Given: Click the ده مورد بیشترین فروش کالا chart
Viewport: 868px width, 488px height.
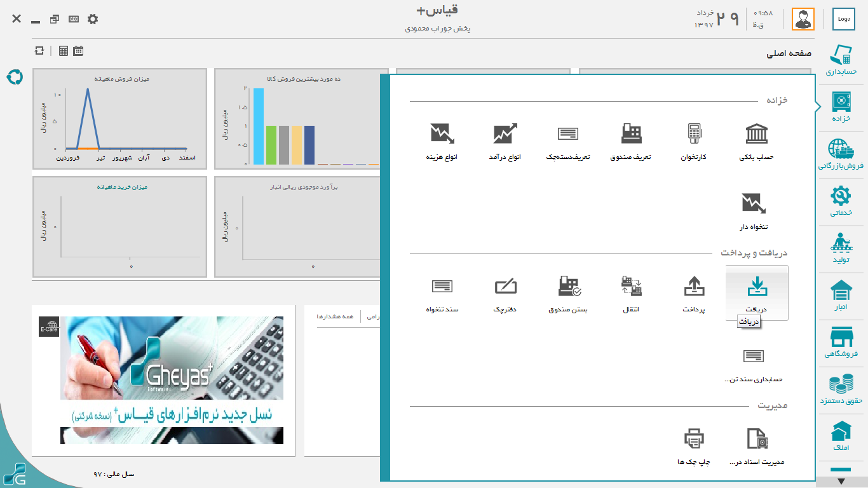Looking at the screenshot, I should point(301,119).
